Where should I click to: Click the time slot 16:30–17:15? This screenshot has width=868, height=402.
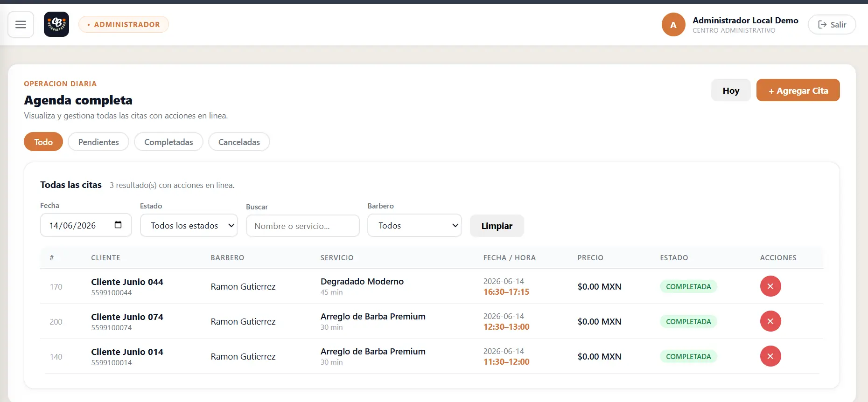[x=506, y=292]
